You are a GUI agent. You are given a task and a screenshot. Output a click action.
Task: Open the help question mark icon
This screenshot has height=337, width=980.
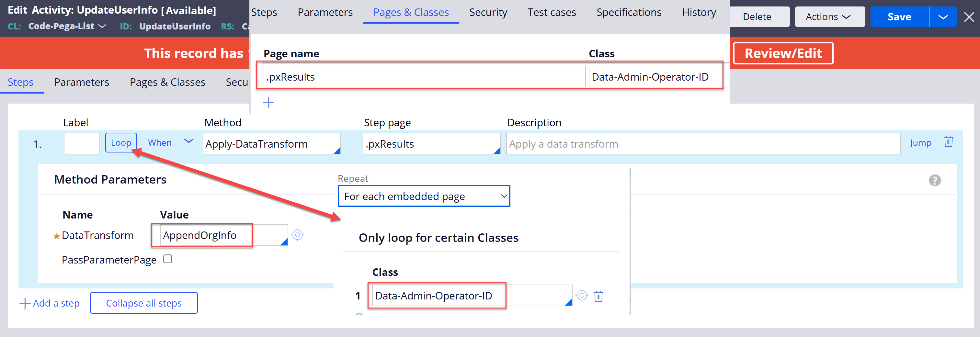coord(934,180)
